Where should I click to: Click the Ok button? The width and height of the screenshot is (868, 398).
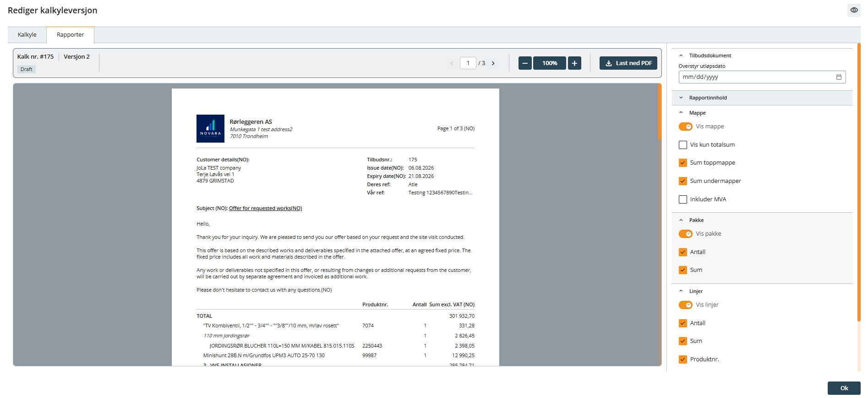[844, 388]
